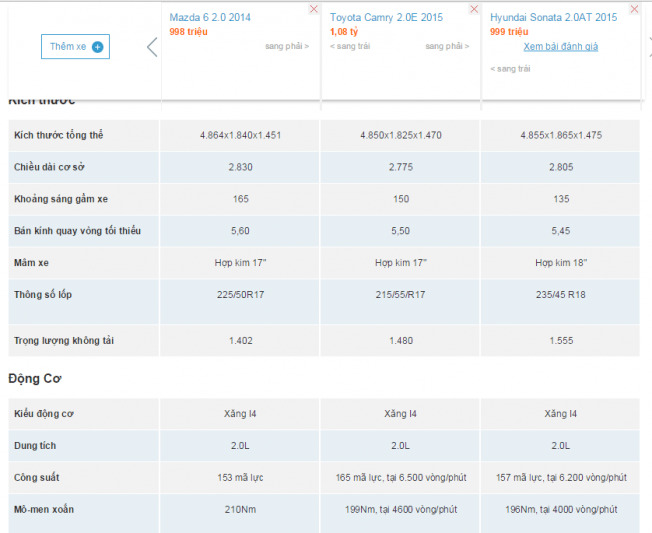652x533 pixels.
Task: Move Toyota Camry column with sang phải
Action: tap(447, 46)
